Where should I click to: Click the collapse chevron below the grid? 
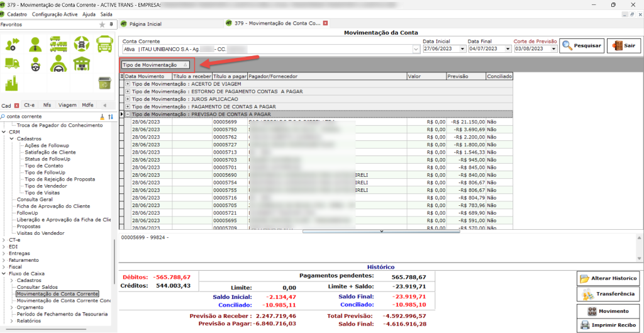point(381,232)
